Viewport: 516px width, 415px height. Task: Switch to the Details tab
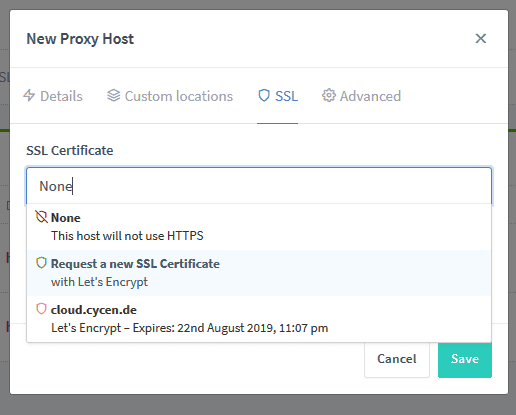pyautogui.click(x=53, y=96)
